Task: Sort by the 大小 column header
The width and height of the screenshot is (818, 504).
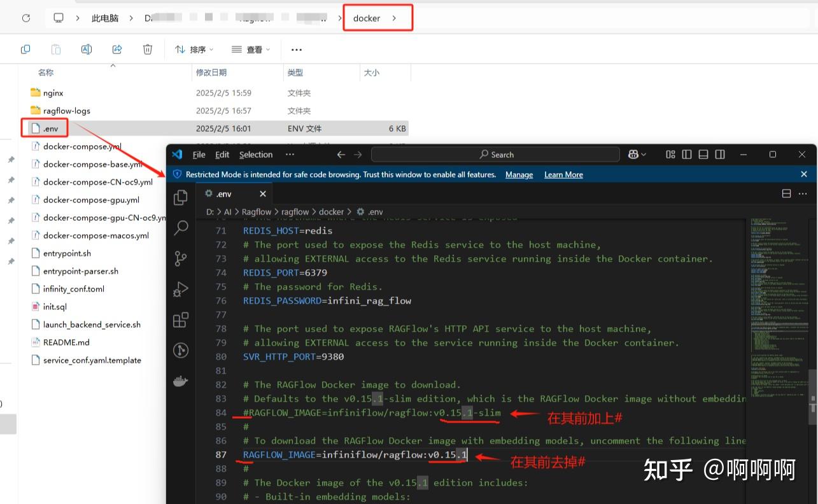Action: (371, 73)
